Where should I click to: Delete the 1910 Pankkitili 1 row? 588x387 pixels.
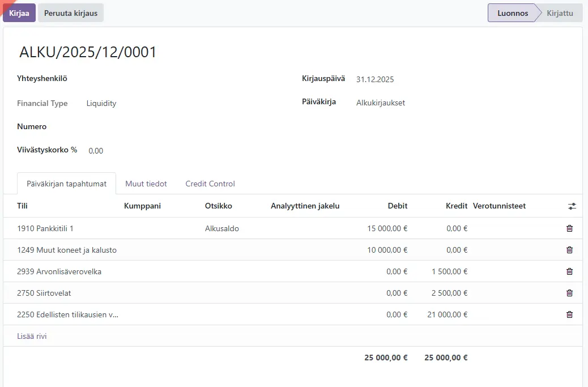pyautogui.click(x=569, y=228)
